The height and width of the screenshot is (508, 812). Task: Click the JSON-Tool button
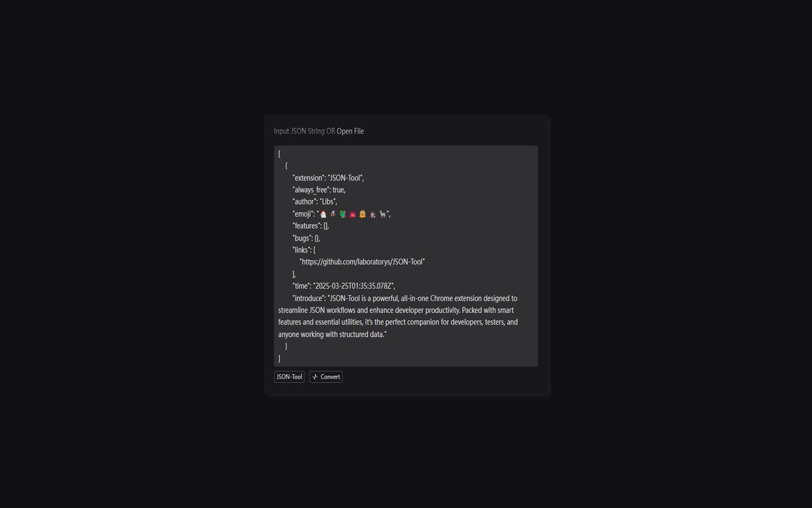(x=289, y=377)
